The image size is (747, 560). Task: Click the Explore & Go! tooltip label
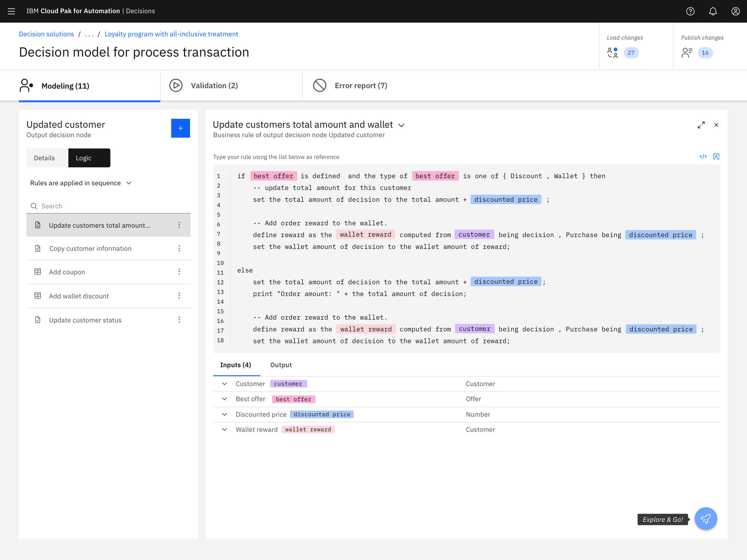tap(662, 520)
